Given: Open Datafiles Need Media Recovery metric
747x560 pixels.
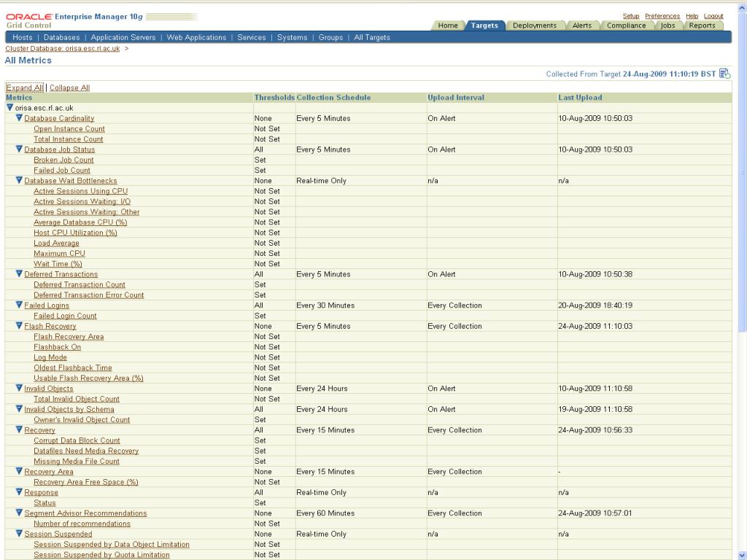Looking at the screenshot, I should click(x=86, y=451).
